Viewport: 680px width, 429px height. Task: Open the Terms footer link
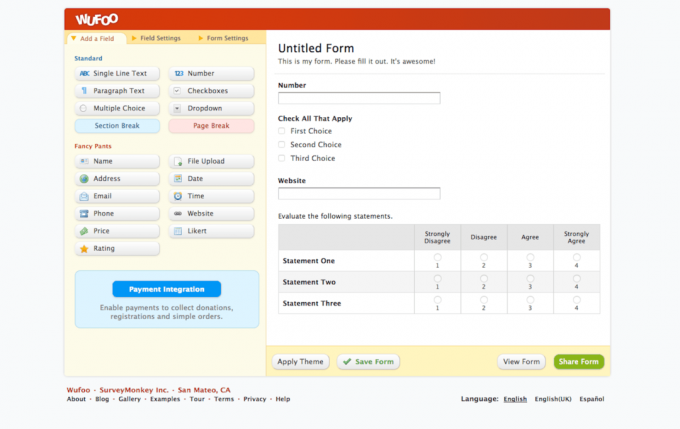click(224, 399)
